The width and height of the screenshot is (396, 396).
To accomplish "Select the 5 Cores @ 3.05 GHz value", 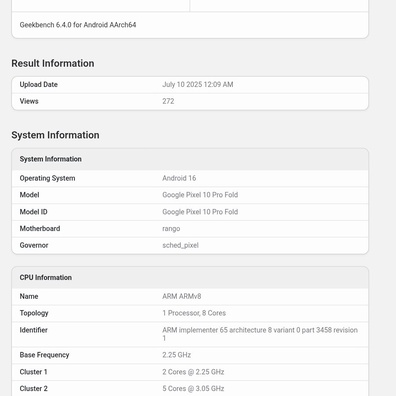I will click(x=193, y=389).
